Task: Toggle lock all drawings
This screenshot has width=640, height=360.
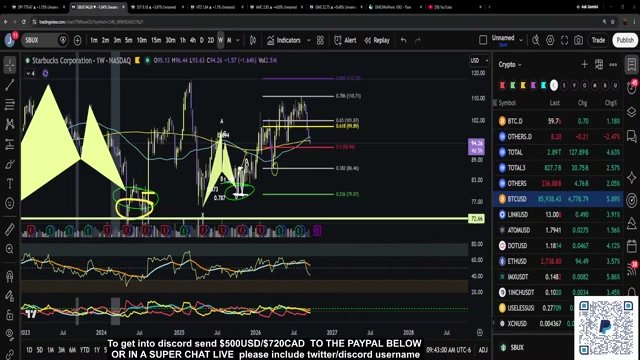Action: point(10,315)
